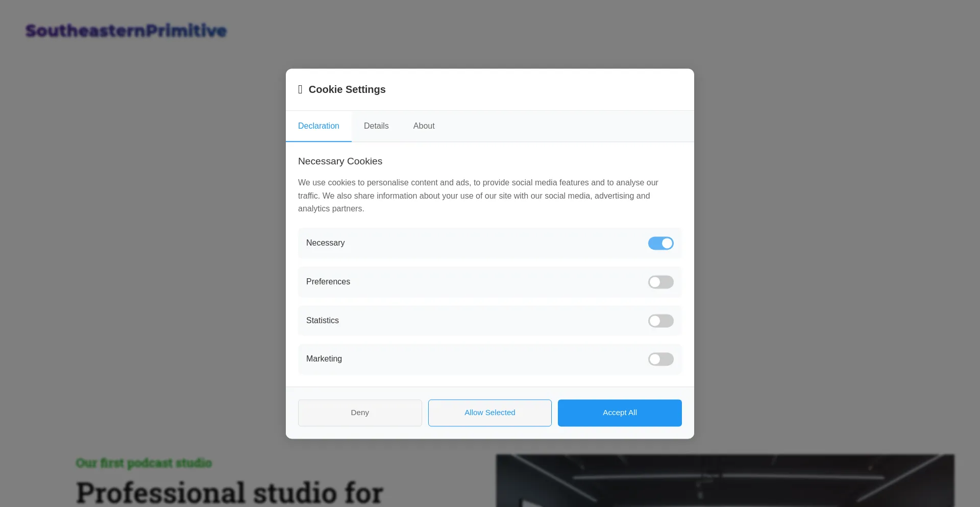Click the cookie icon beside Cookie Settings
The height and width of the screenshot is (507, 980).
tap(300, 89)
